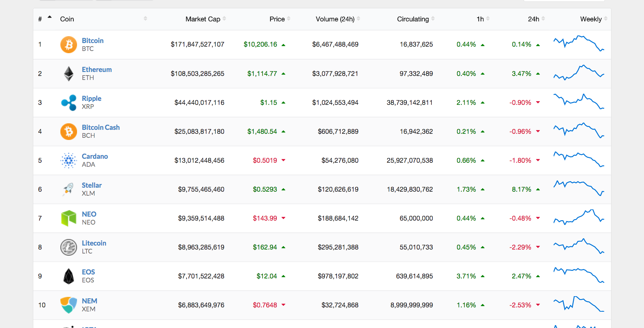This screenshot has height=328, width=644.
Task: Click the Bitcoin coin logo icon
Action: [x=68, y=44]
